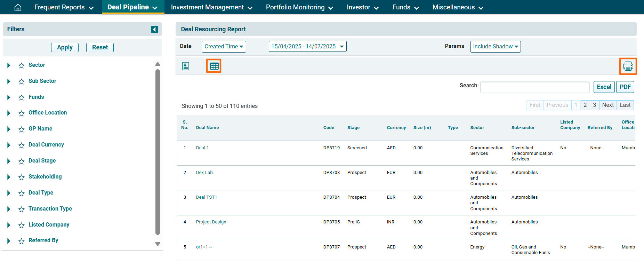The height and width of the screenshot is (261, 644).
Task: Click the home icon in navigation bar
Action: coord(18,7)
